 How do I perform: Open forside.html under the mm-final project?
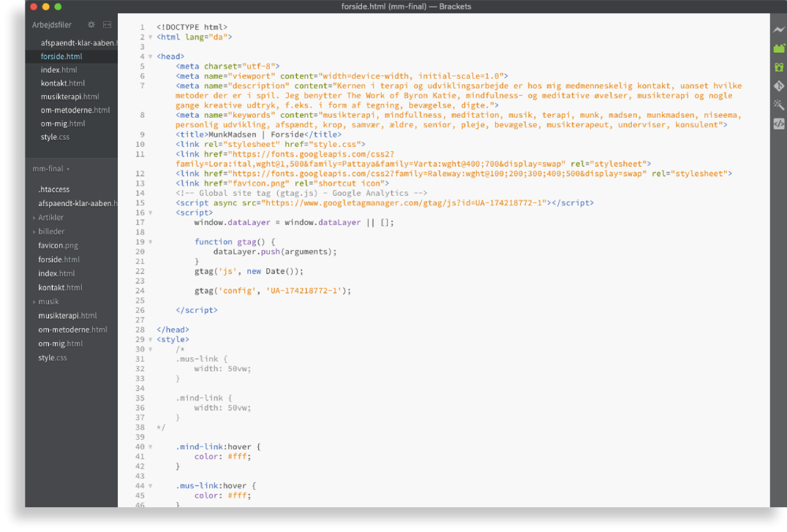pyautogui.click(x=59, y=259)
